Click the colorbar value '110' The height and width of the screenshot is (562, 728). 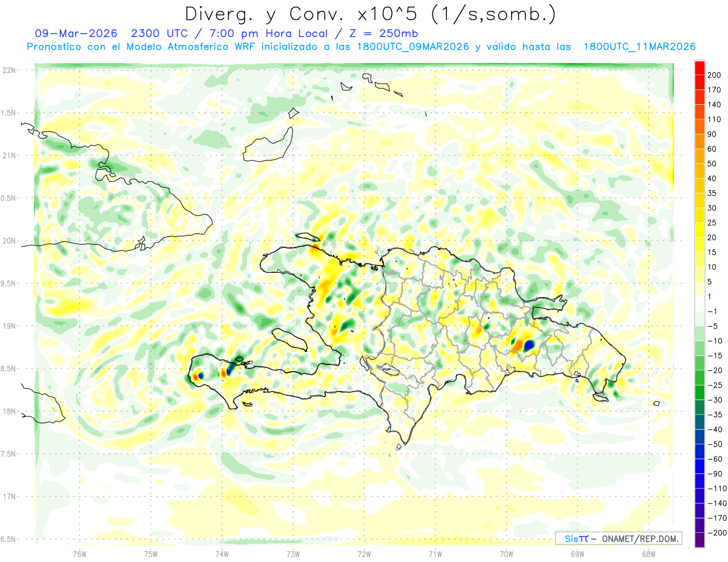(715, 119)
